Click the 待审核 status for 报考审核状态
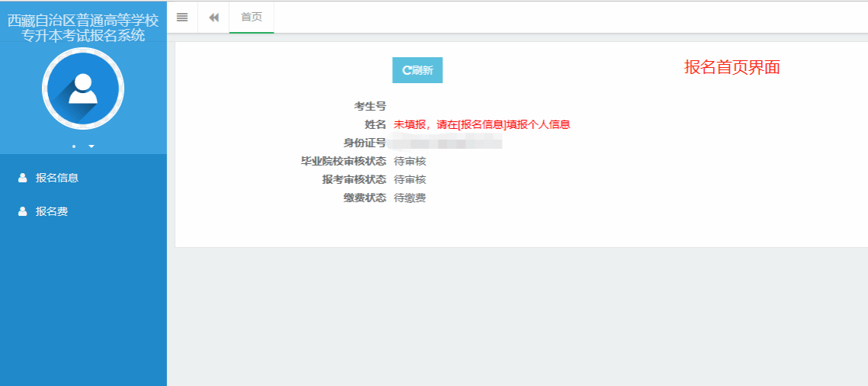Image resolution: width=868 pixels, height=386 pixels. coord(410,179)
